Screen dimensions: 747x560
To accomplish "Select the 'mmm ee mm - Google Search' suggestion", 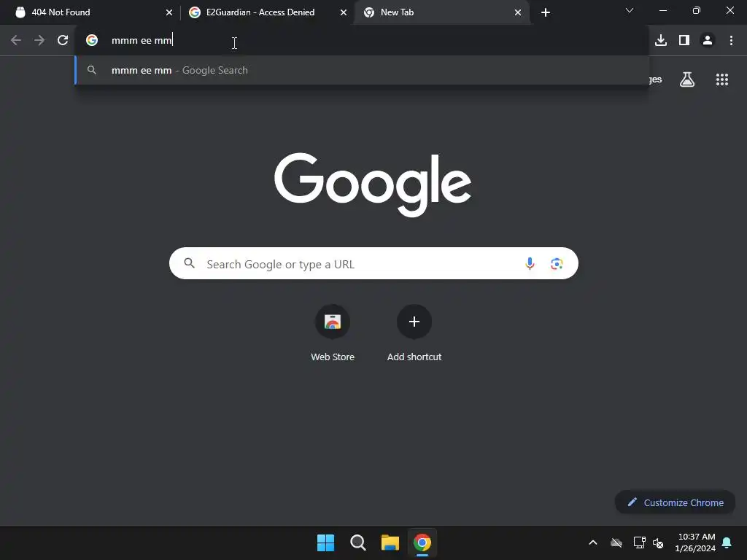I will click(362, 70).
